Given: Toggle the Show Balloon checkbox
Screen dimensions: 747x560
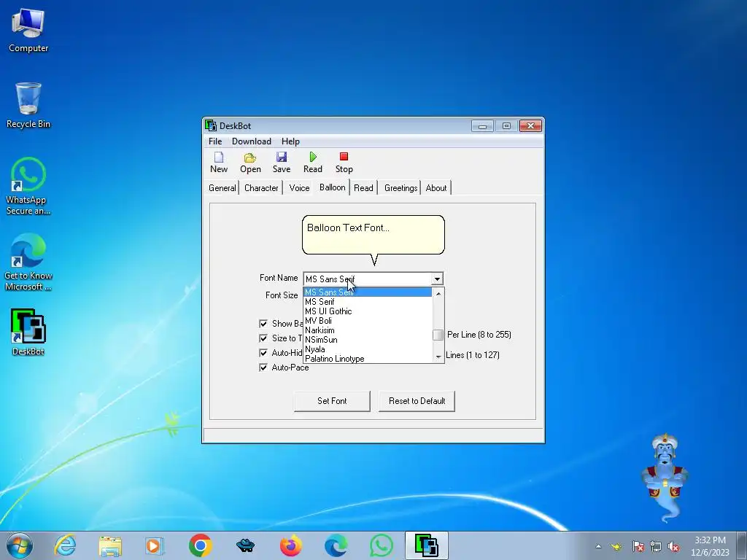Looking at the screenshot, I should [263, 324].
